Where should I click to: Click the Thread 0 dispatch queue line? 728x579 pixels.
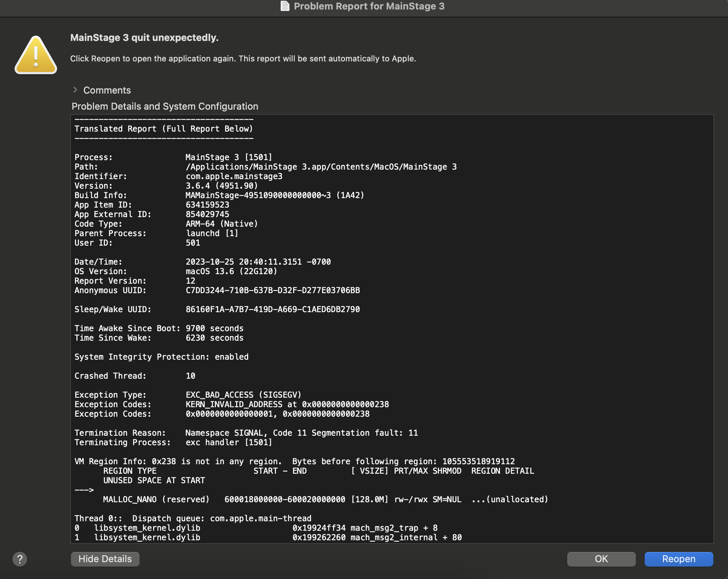tap(193, 518)
